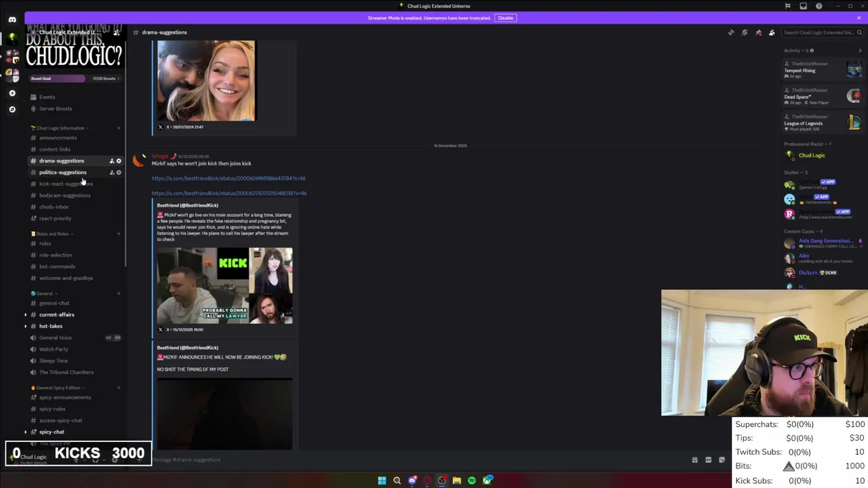
Task: Open bodycam-suggestions channel
Action: point(64,195)
